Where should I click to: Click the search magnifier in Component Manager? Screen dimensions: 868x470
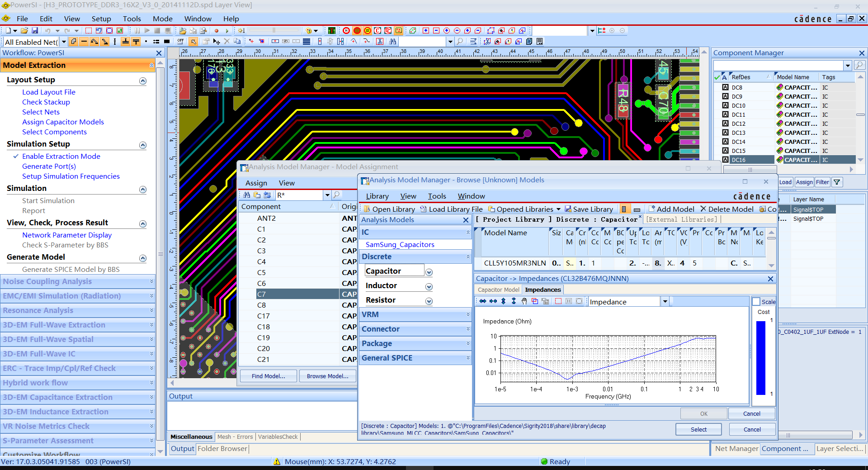tap(859, 65)
